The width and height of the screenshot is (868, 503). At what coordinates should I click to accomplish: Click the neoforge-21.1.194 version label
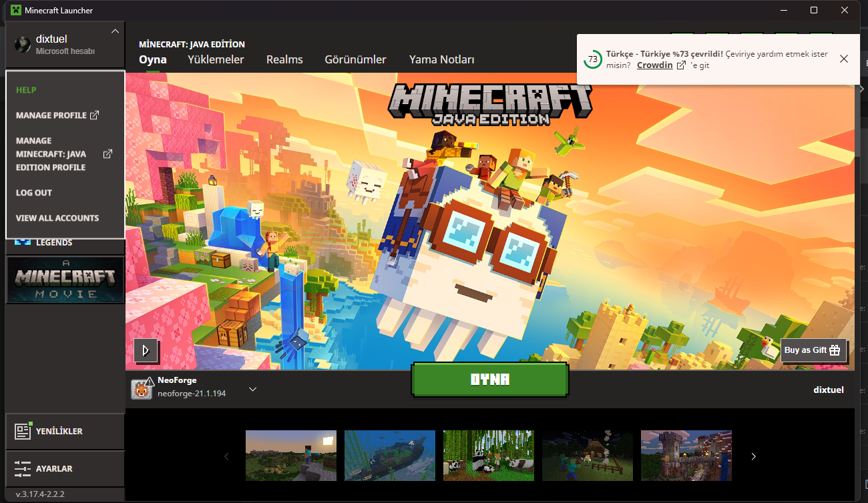192,394
